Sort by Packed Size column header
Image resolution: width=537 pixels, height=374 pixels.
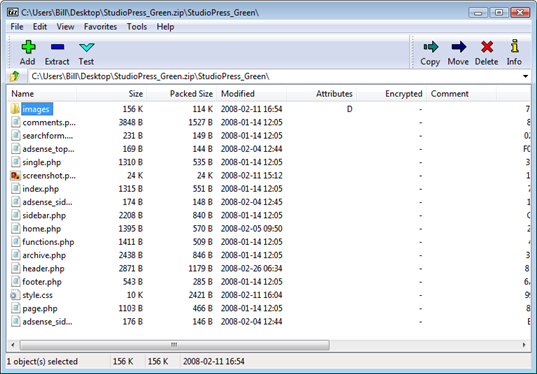(x=182, y=94)
